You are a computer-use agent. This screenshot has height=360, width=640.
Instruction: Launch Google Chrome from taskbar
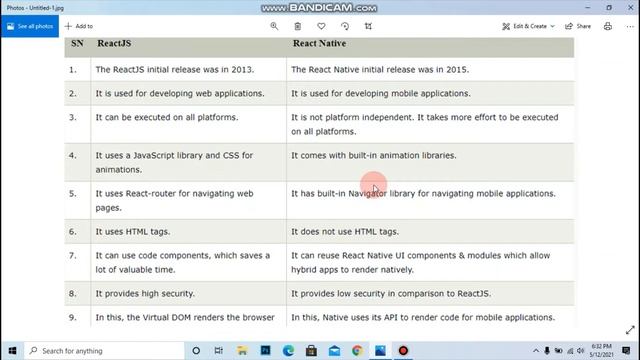pyautogui.click(x=357, y=351)
